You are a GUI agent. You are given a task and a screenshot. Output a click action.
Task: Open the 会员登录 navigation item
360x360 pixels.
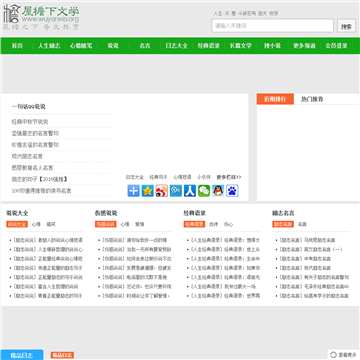[x=336, y=46]
